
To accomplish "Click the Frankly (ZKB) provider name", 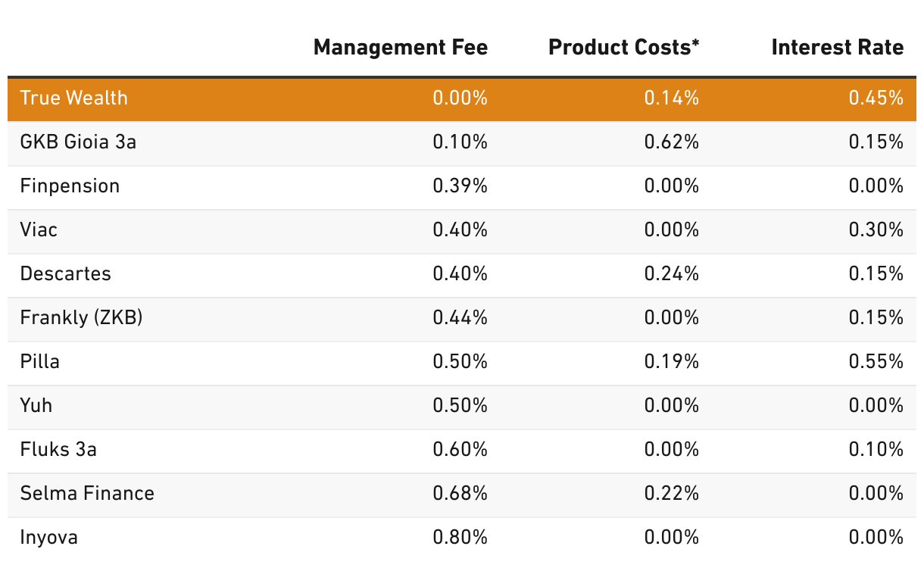I will click(81, 317).
